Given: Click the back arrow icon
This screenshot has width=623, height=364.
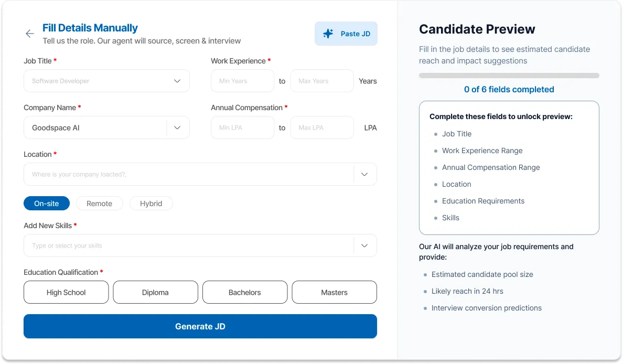Looking at the screenshot, I should (30, 34).
